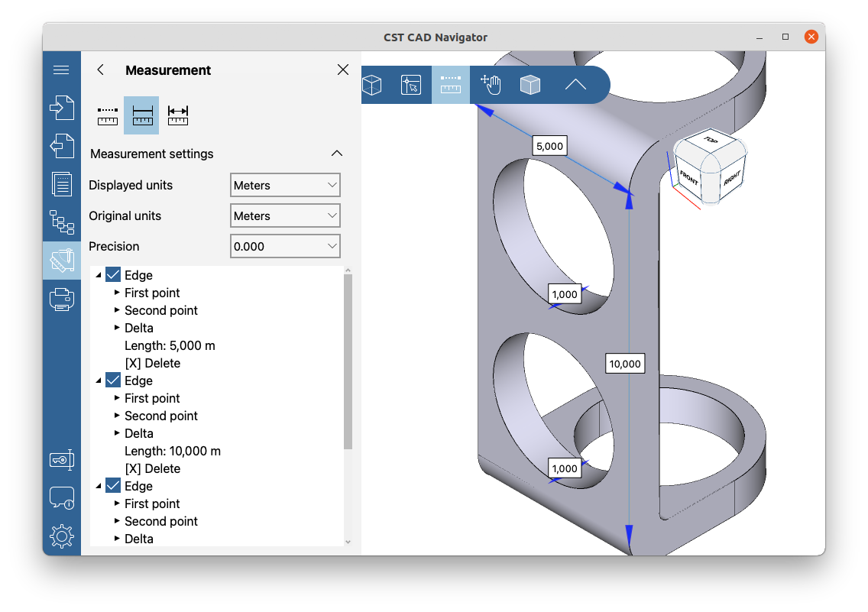Collapse the Edge node with Length 5,000 m
868x612 pixels.
(x=99, y=275)
